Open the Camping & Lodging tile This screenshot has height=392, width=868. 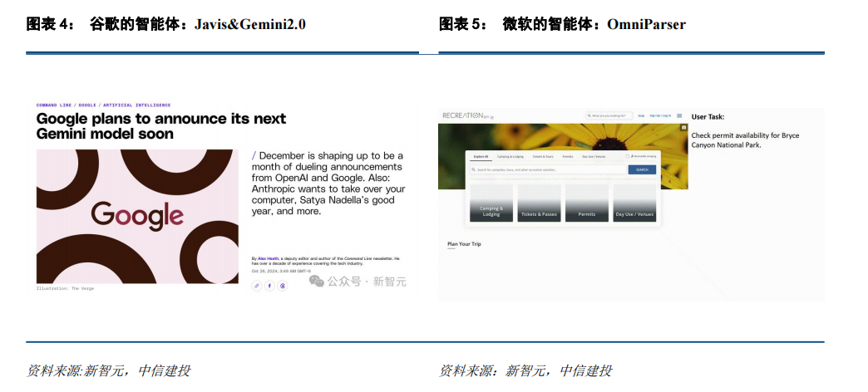pos(491,203)
